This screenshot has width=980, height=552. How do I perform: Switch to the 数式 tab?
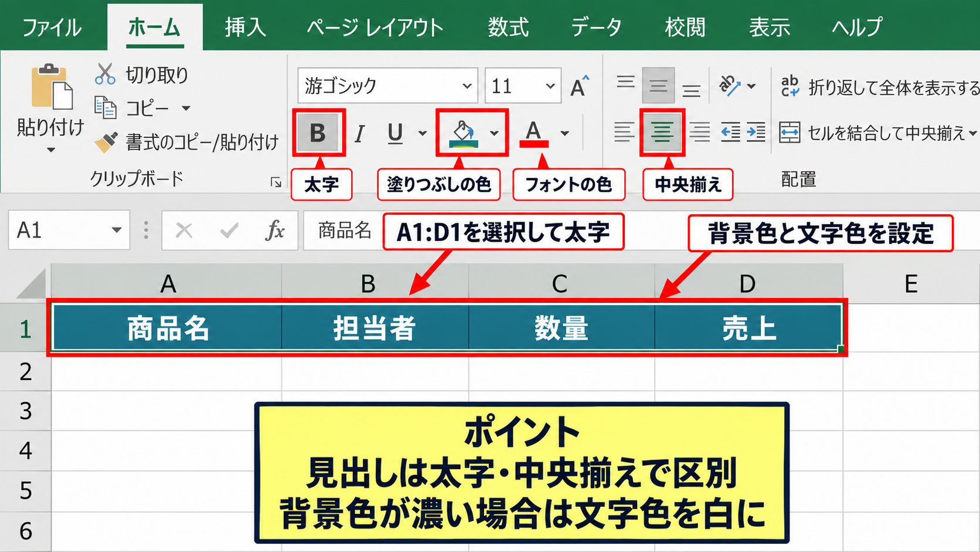point(508,28)
